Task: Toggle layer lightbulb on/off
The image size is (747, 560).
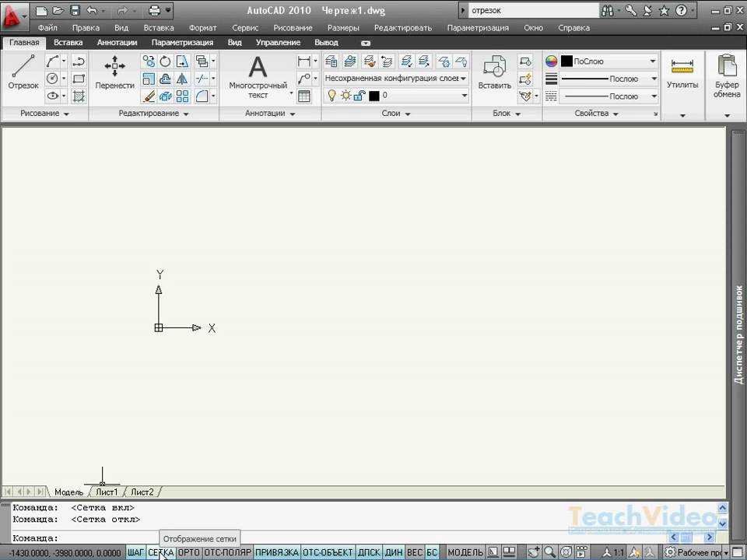Action: (x=331, y=96)
